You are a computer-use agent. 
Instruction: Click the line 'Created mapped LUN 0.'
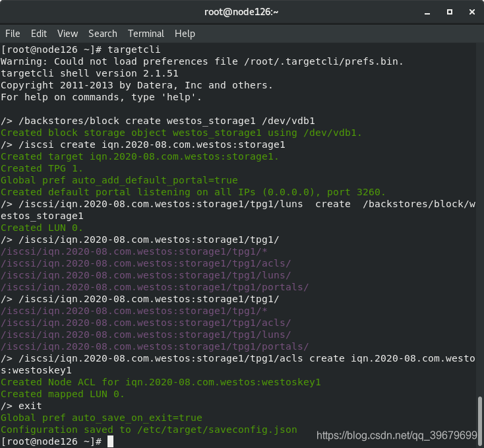63,395
